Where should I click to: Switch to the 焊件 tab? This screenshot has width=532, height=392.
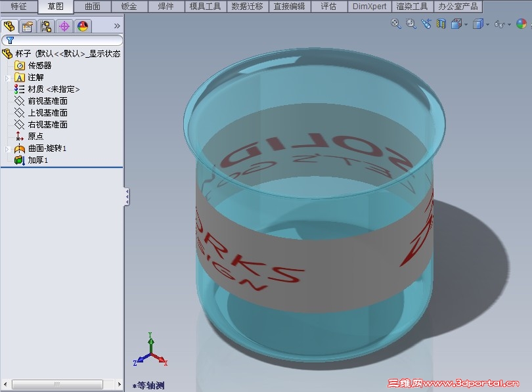click(x=166, y=7)
